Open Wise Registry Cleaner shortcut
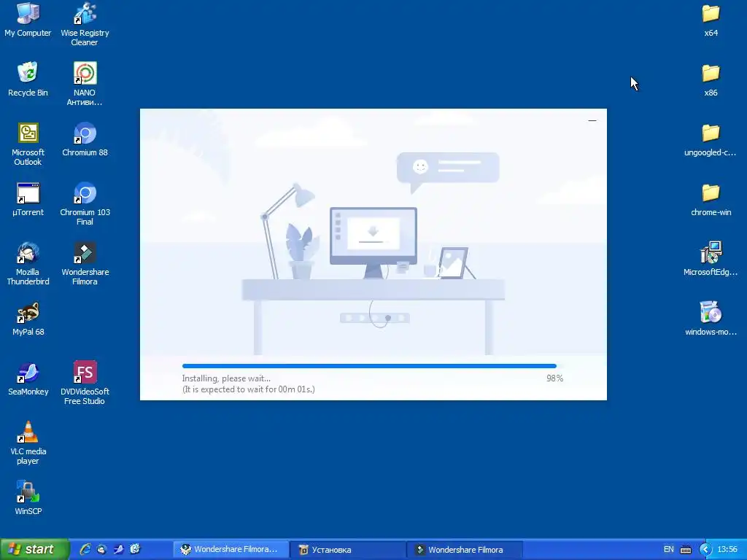The width and height of the screenshot is (747, 560). 85,24
